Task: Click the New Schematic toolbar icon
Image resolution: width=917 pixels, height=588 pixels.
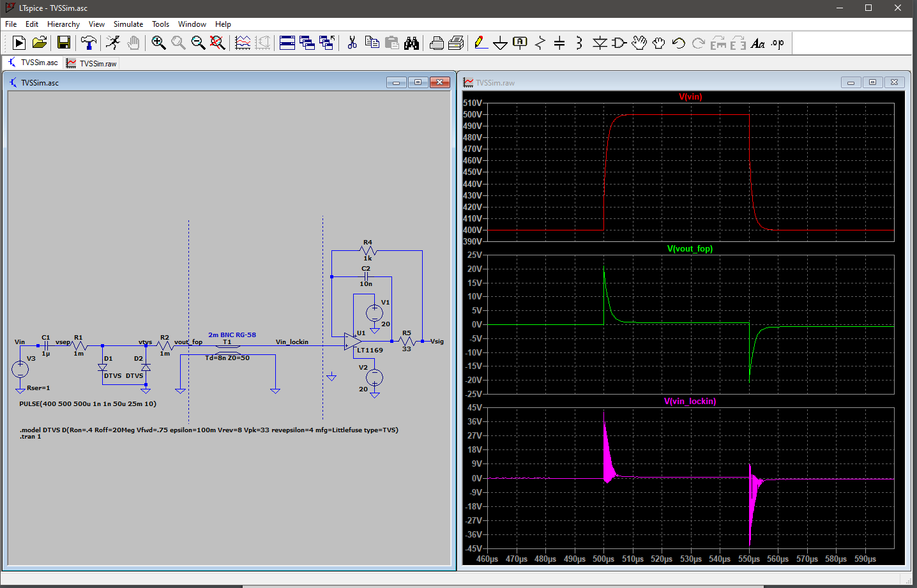Action: click(19, 43)
